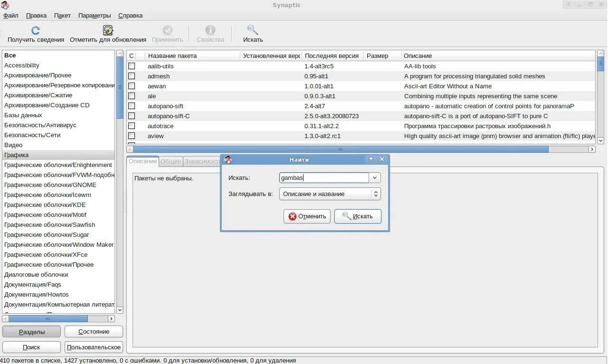The width and height of the screenshot is (608, 364).
Task: Toggle status checkbox for autotrace
Action: click(x=132, y=126)
